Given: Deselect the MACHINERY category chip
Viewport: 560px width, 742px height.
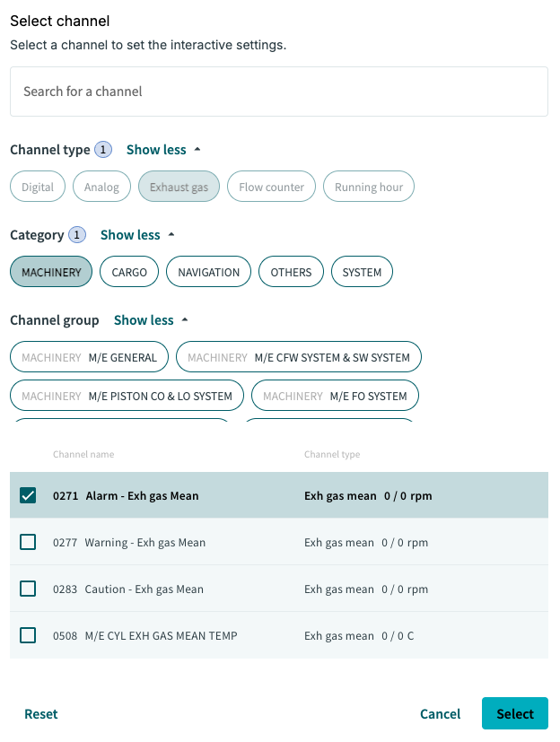Looking at the screenshot, I should pos(51,272).
